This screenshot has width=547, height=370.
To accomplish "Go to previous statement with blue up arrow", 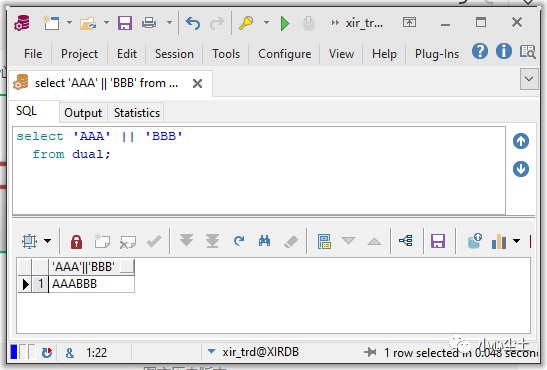I will coord(521,141).
